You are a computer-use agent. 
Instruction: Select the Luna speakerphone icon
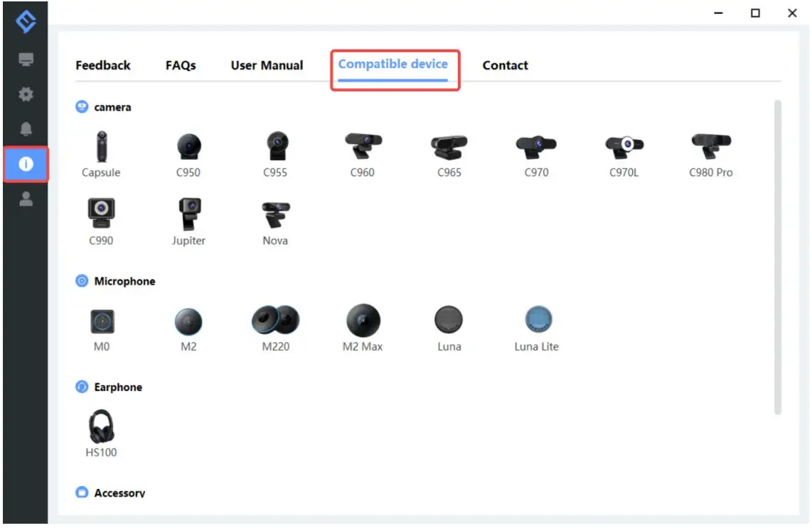[x=449, y=319]
